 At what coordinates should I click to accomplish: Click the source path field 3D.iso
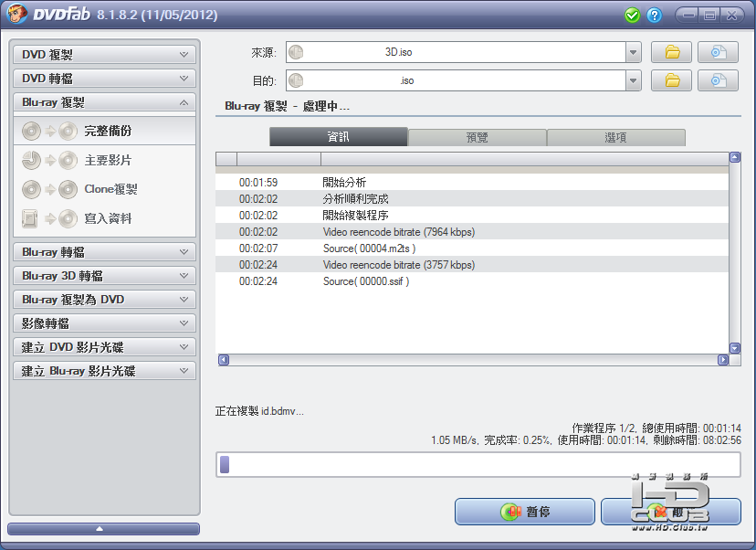456,52
